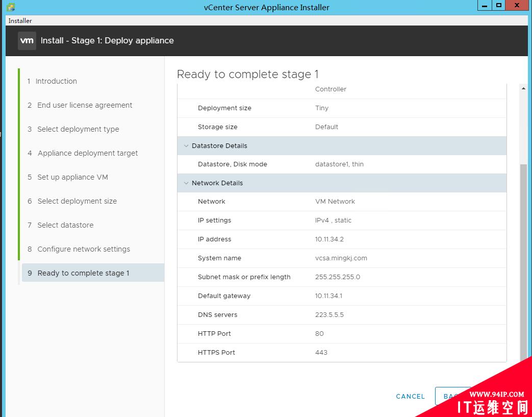
Task: Click the Controller value text
Action: click(331, 89)
